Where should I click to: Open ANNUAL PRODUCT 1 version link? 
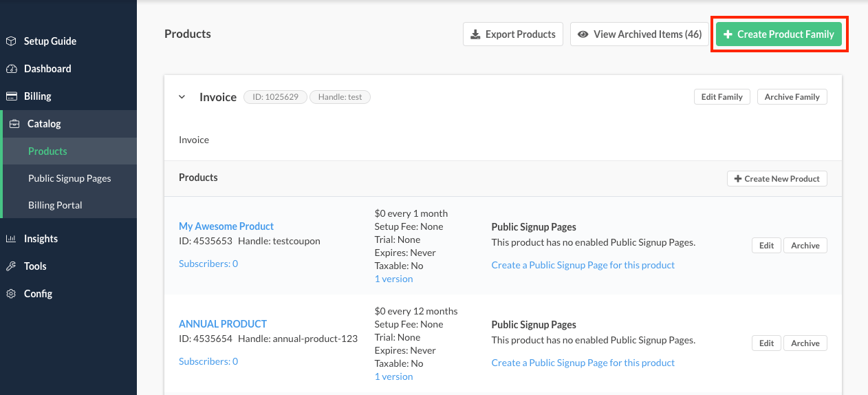pos(393,376)
